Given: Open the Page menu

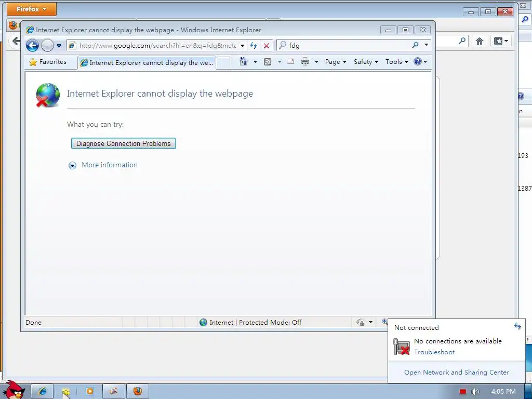Looking at the screenshot, I should pos(336,62).
